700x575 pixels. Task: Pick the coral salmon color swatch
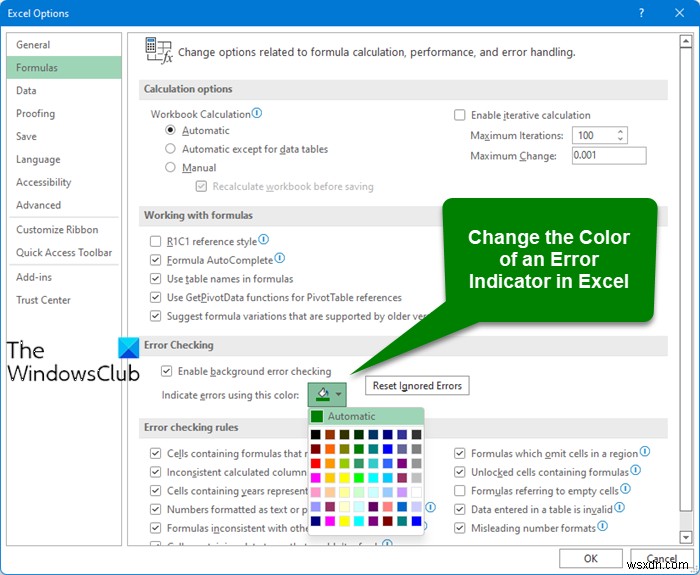(x=388, y=507)
